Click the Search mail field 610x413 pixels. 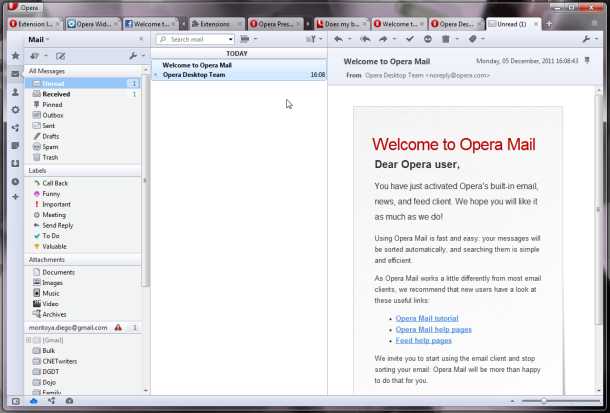(x=195, y=39)
